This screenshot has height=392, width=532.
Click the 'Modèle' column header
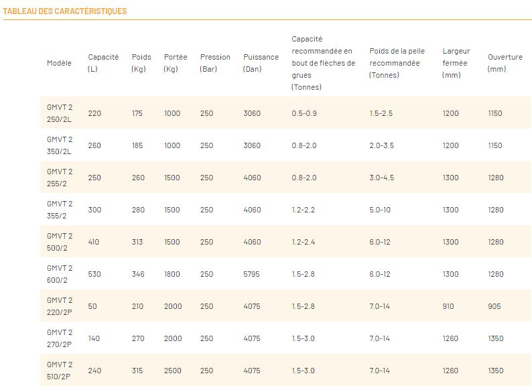click(x=59, y=63)
